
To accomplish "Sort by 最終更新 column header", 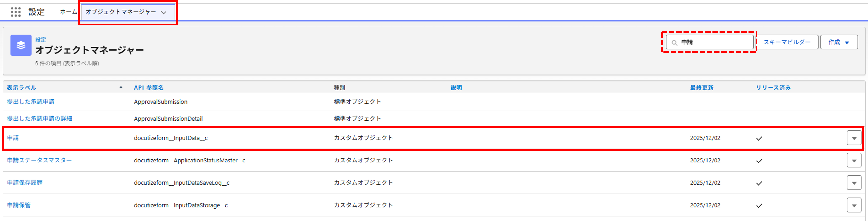I will 702,87.
